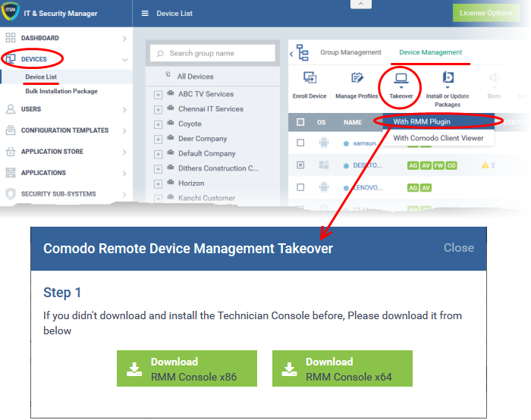The image size is (531, 420).
Task: Click the warning triangle in DESKTO row
Action: [x=485, y=165]
